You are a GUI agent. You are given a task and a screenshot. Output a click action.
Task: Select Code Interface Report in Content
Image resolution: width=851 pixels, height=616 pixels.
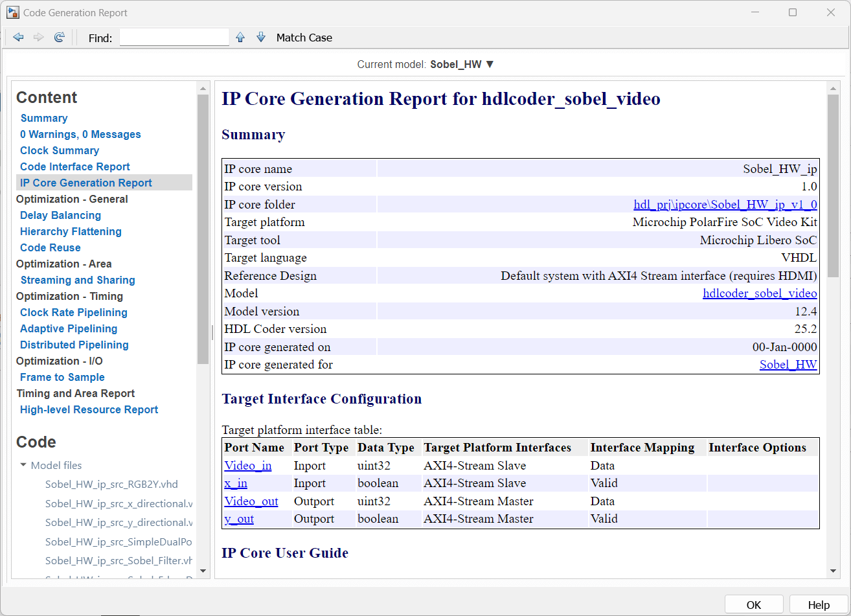point(75,166)
